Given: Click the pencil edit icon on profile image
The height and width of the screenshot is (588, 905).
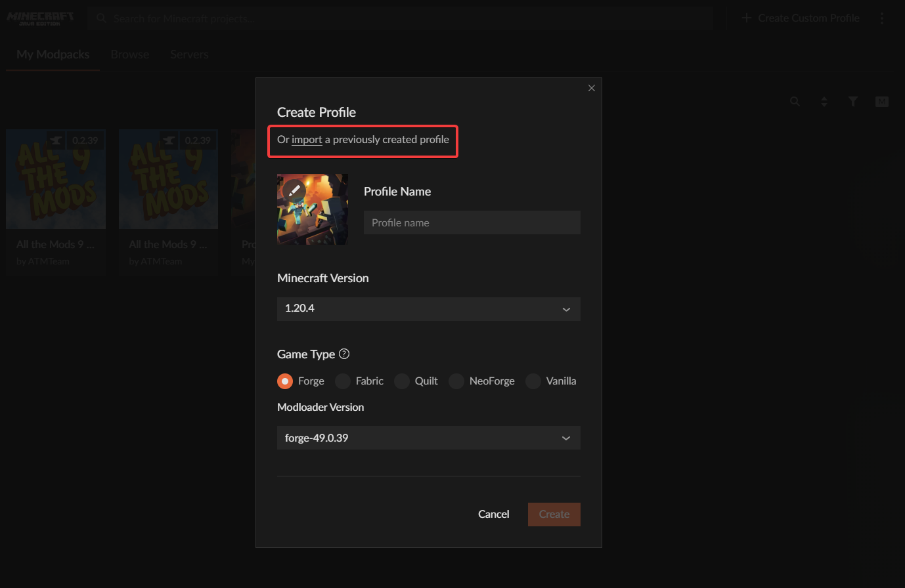Looking at the screenshot, I should pyautogui.click(x=294, y=190).
